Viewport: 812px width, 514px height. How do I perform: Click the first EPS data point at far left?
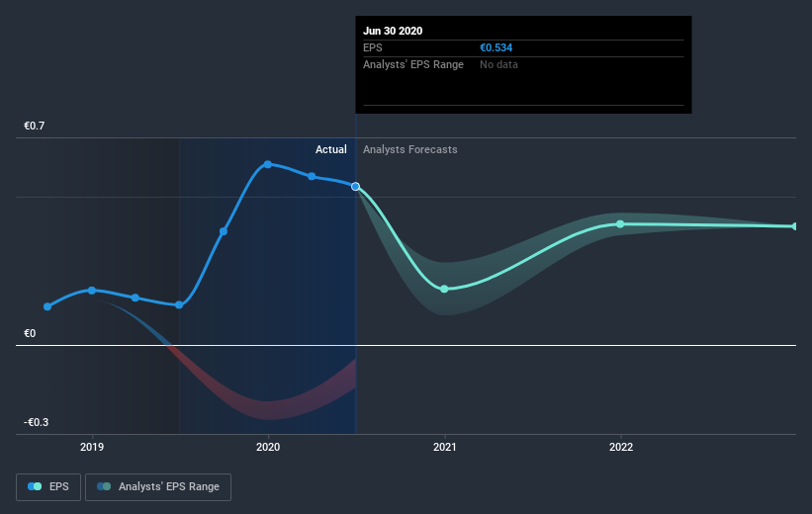[x=47, y=306]
